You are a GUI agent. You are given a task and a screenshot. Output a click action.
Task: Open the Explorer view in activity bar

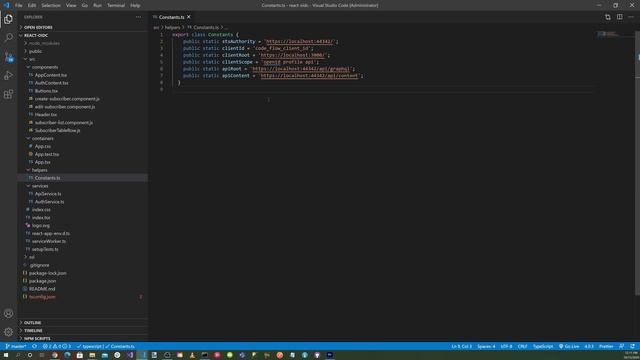pyautogui.click(x=8, y=19)
